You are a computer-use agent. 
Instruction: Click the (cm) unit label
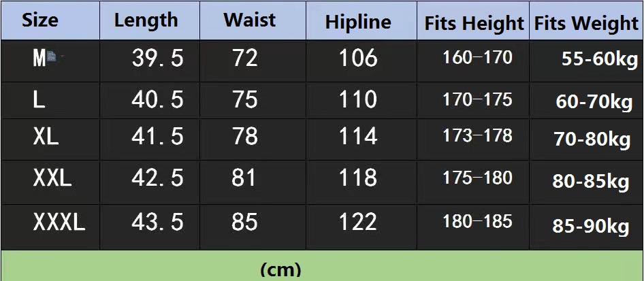280,269
